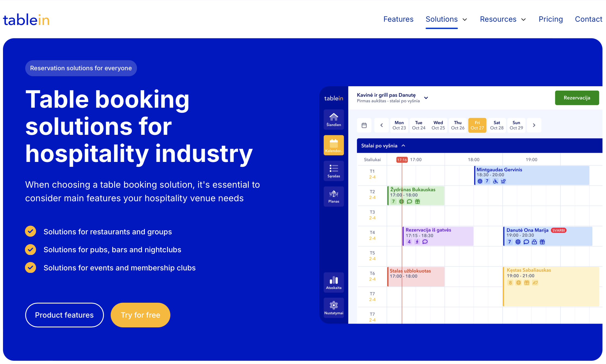Select the Thu Oct 26 day tab
Viewport: 606px width, 364px height.
pyautogui.click(x=458, y=125)
